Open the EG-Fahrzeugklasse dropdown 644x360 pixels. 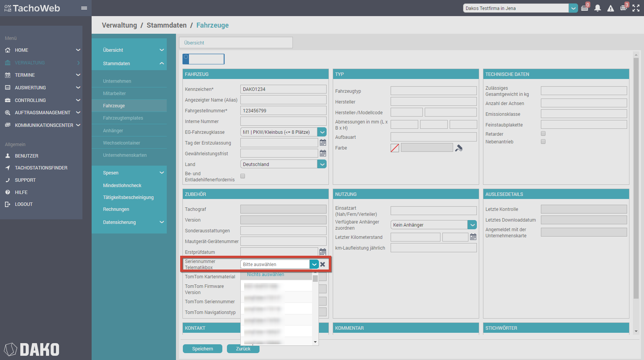(x=322, y=132)
